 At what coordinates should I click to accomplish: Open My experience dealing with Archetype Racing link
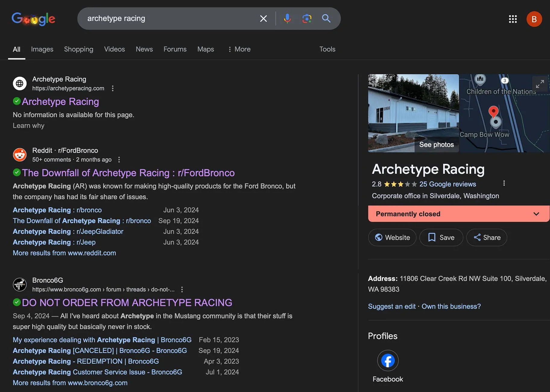click(102, 340)
